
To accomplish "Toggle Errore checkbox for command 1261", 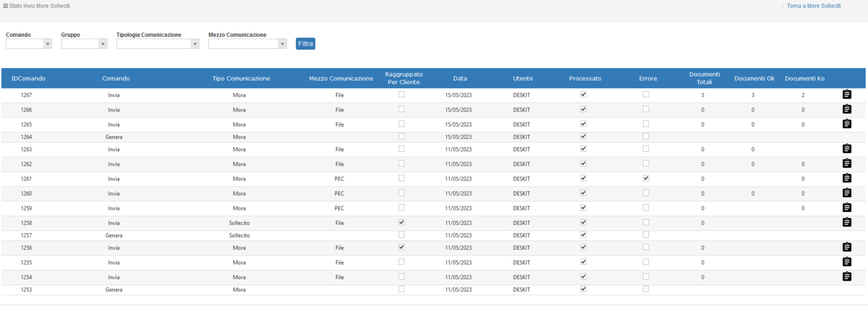I will coord(646,178).
